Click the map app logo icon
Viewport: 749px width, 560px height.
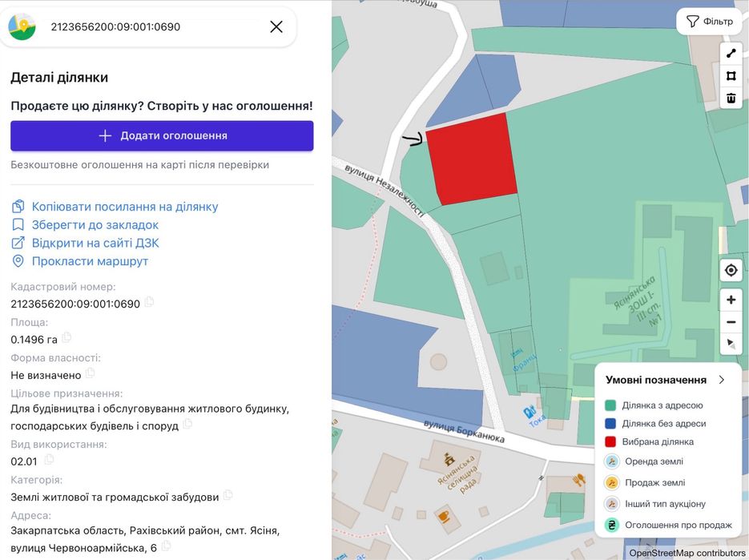(x=22, y=26)
